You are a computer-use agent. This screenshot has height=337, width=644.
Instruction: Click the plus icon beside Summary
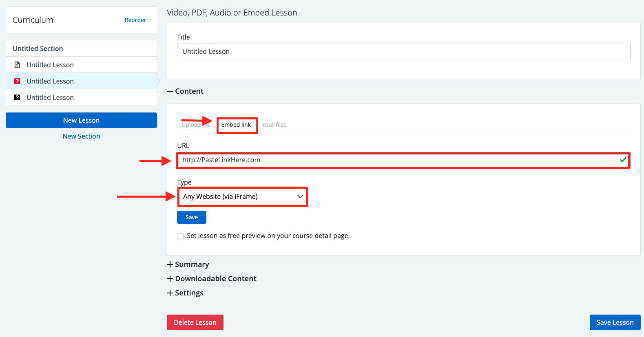(x=170, y=264)
